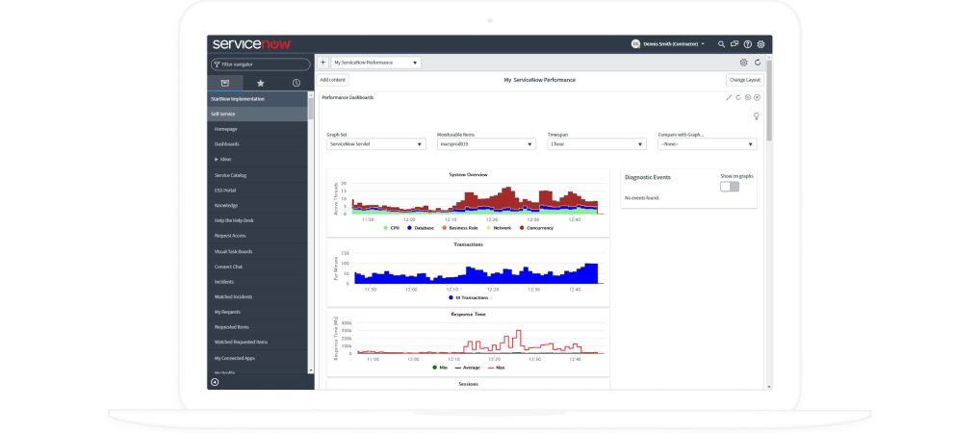Open the Timespan dropdown
The image size is (980, 433).
coord(597,144)
